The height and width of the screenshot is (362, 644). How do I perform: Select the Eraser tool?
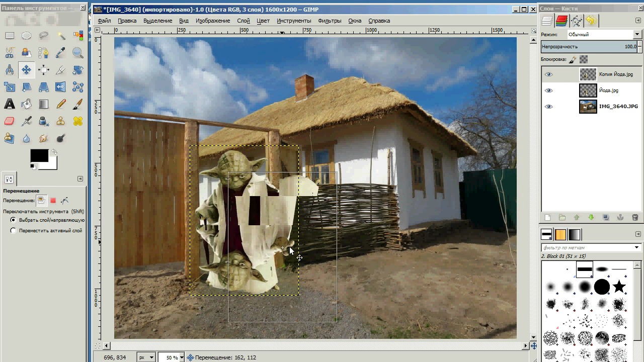pyautogui.click(x=10, y=121)
